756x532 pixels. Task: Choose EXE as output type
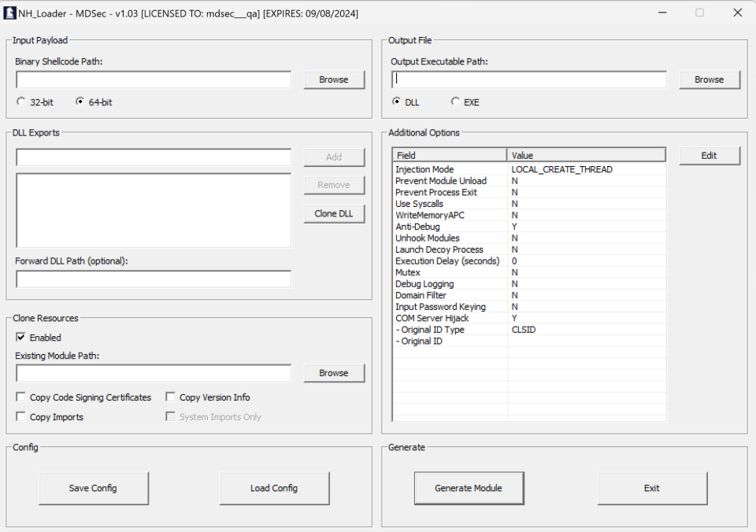coord(456,102)
